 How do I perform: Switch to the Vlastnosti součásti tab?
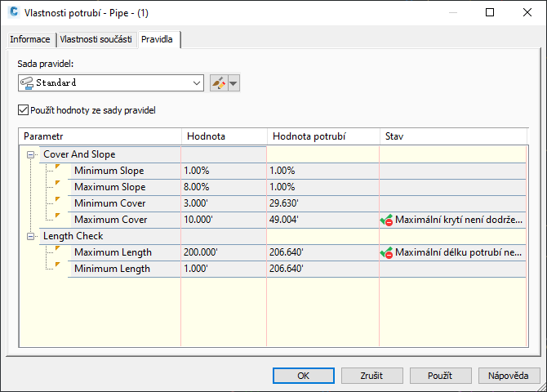(96, 39)
